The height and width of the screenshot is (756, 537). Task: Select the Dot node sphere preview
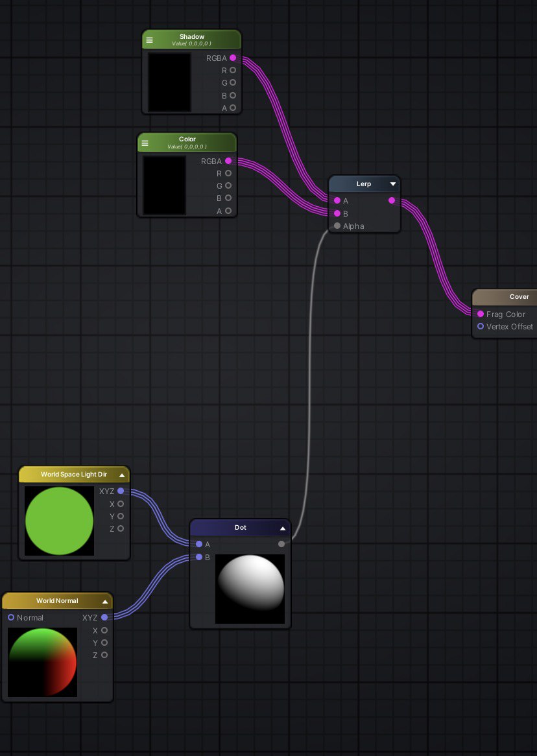(250, 589)
